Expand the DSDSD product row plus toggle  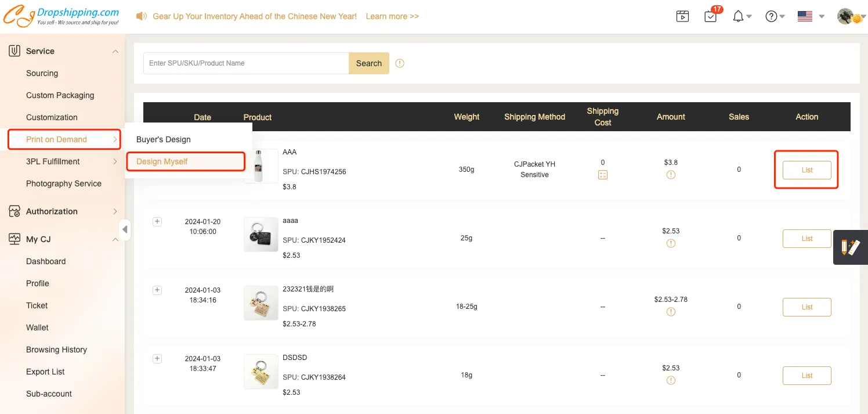tap(157, 359)
